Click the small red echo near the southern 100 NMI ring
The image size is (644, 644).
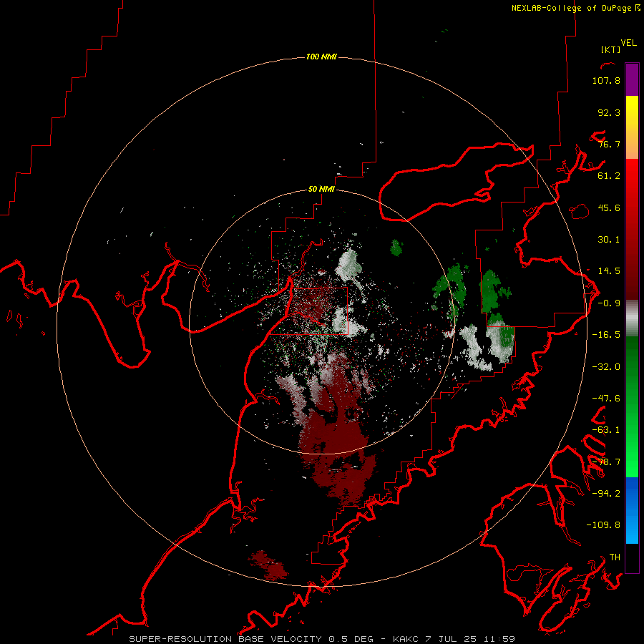269,566
